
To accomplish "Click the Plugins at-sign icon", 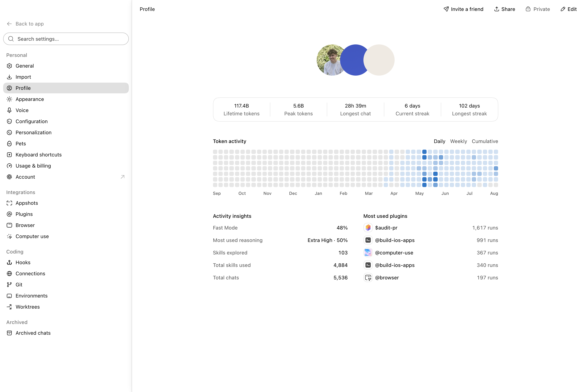I will point(9,214).
